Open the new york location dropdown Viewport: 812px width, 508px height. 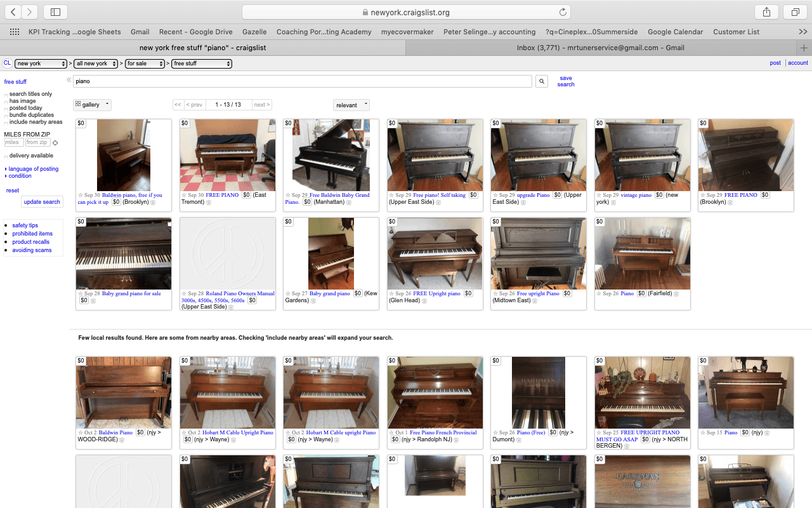pos(41,63)
